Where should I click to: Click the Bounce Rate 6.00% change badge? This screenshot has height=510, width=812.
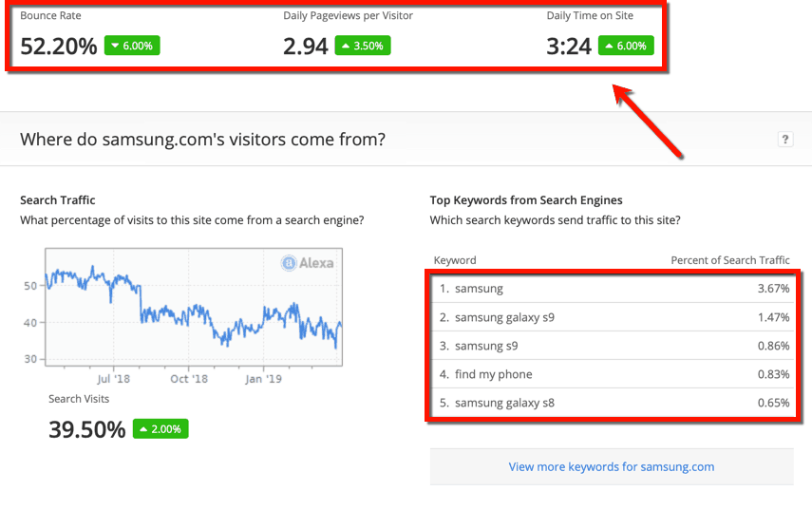pos(132,46)
